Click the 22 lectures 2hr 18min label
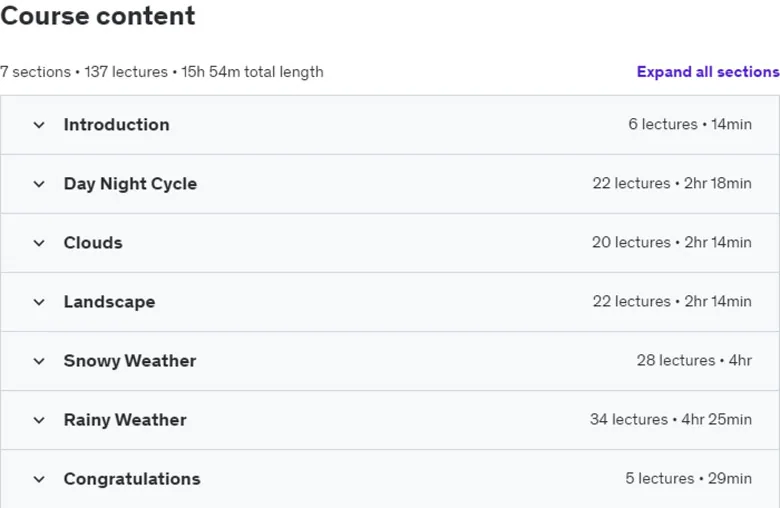Image resolution: width=780 pixels, height=508 pixels. [672, 183]
